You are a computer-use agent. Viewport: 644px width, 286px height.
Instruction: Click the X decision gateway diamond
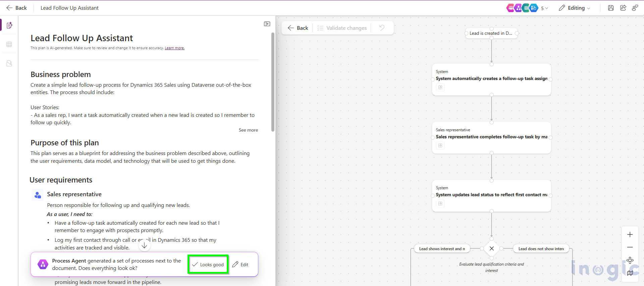(491, 248)
